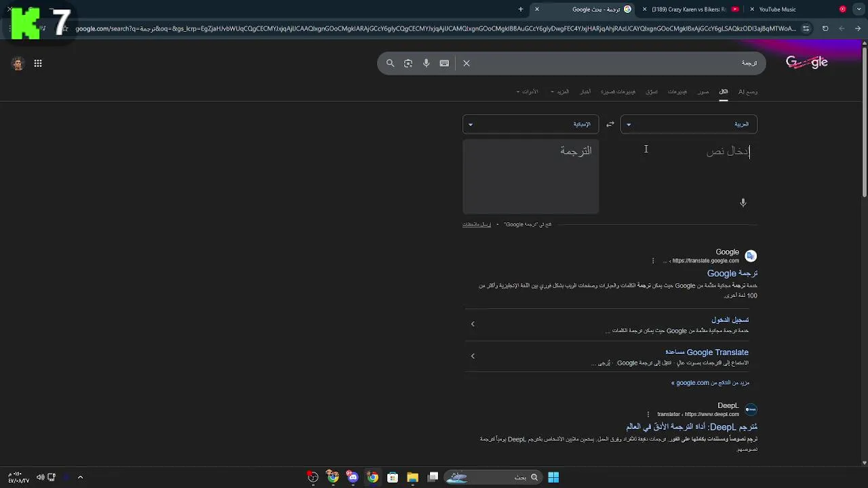Switch to فيديوهات قصيرة (Short videos) tab
The height and width of the screenshot is (488, 868).
coord(618,91)
